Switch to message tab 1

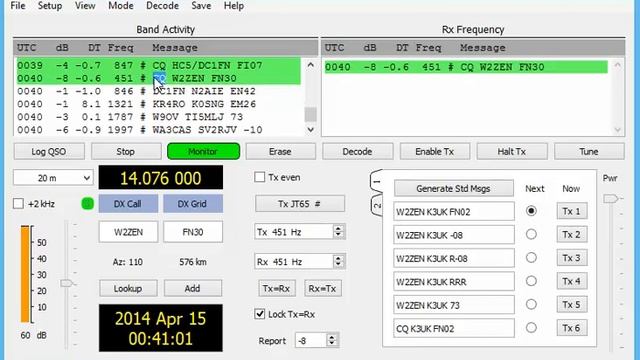(x=377, y=182)
